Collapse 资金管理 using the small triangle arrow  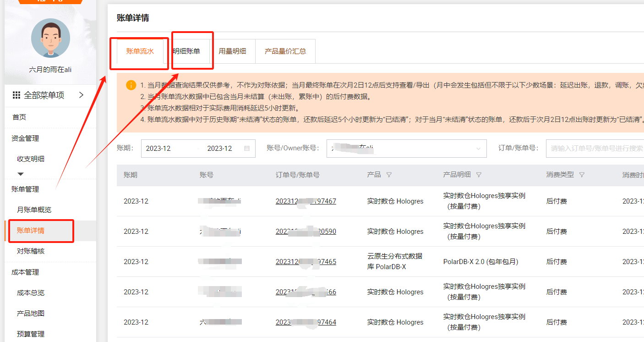pyautogui.click(x=21, y=174)
